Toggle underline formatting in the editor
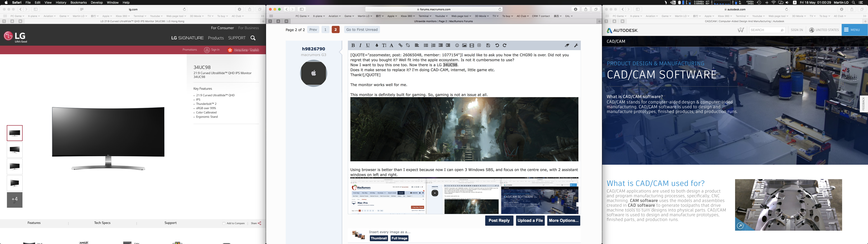This screenshot has height=244, width=868. [x=368, y=45]
